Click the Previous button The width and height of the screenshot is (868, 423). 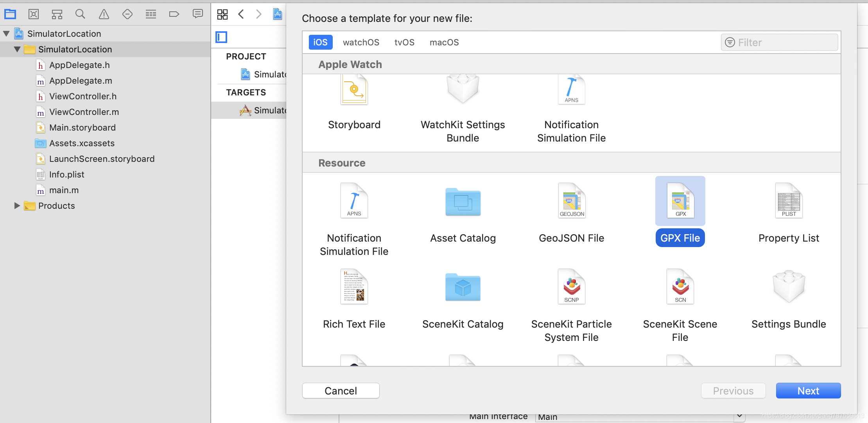[x=733, y=391]
